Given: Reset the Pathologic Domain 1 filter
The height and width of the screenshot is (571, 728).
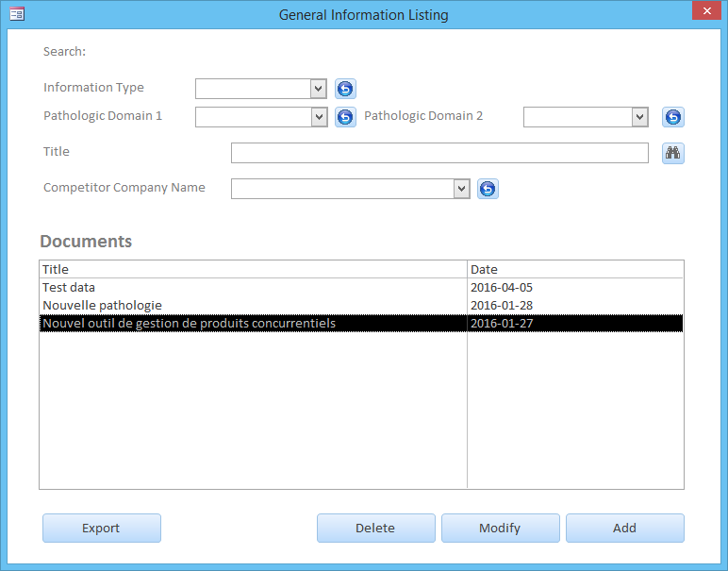Looking at the screenshot, I should pos(345,117).
